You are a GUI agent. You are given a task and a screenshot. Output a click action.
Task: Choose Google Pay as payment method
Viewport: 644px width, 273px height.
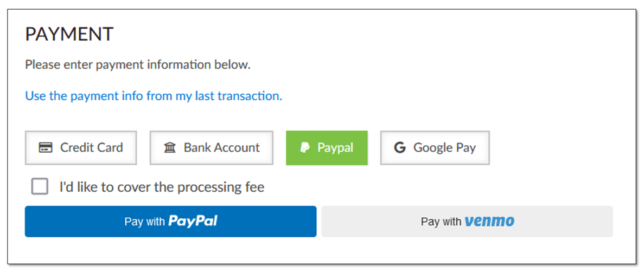[x=435, y=148]
